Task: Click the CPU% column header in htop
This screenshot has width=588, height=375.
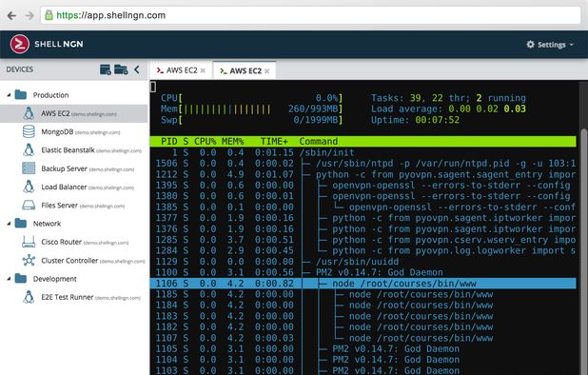Action: (x=205, y=142)
